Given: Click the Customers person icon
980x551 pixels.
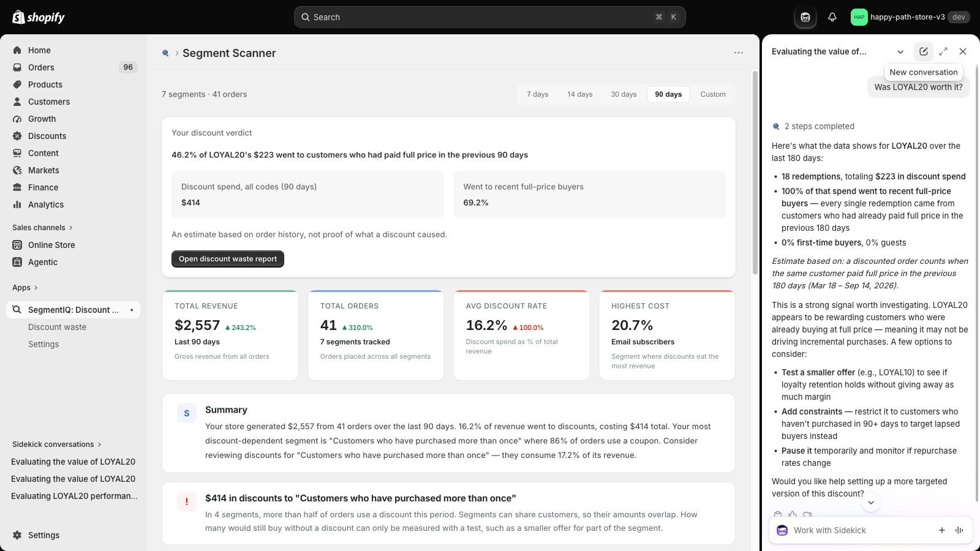Looking at the screenshot, I should [17, 102].
